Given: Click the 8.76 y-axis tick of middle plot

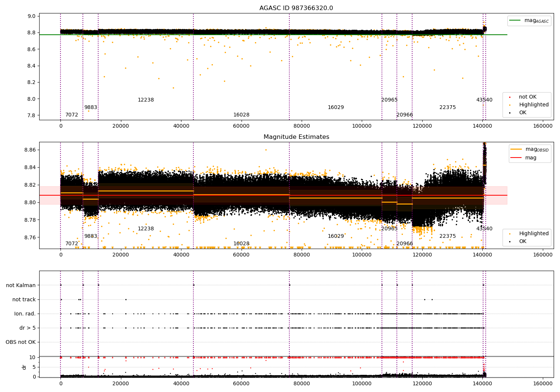Looking at the screenshot, I should pyautogui.click(x=30, y=238).
